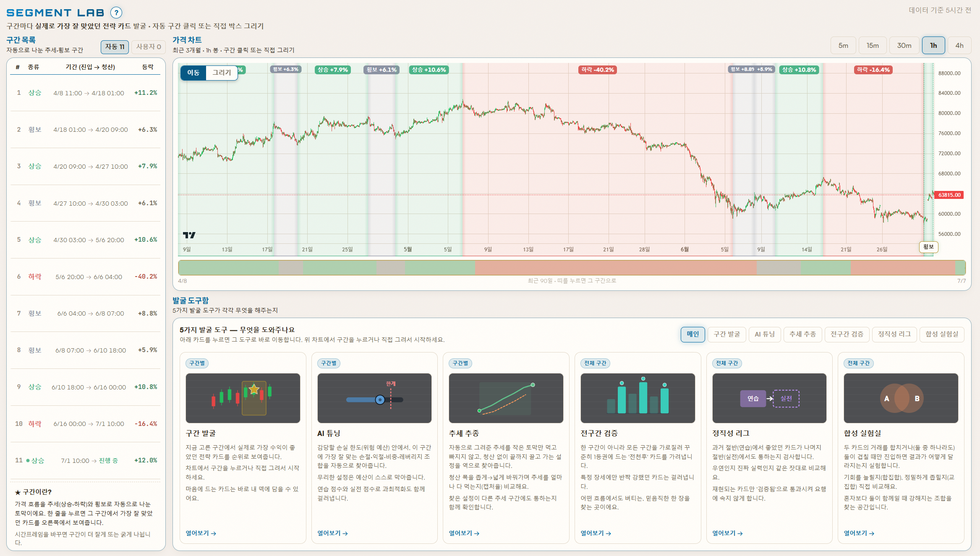Select the 4h timeframe

click(x=959, y=45)
